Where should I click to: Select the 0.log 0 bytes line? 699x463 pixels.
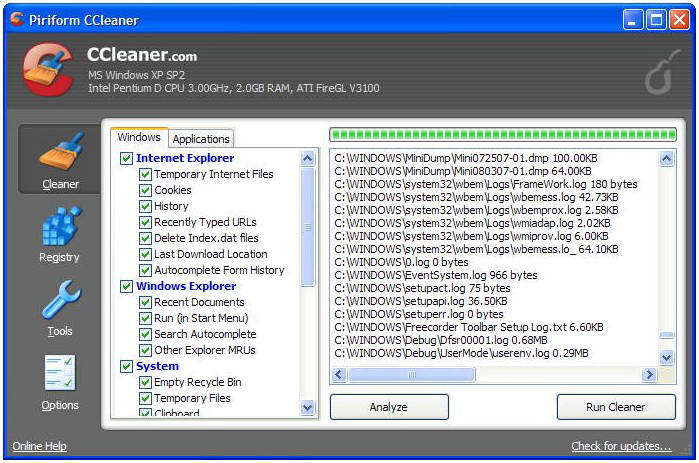pos(401,262)
